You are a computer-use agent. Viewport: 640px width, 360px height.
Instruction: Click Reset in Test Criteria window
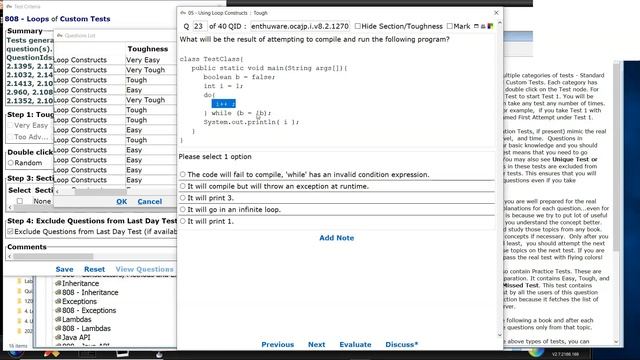pyautogui.click(x=94, y=269)
